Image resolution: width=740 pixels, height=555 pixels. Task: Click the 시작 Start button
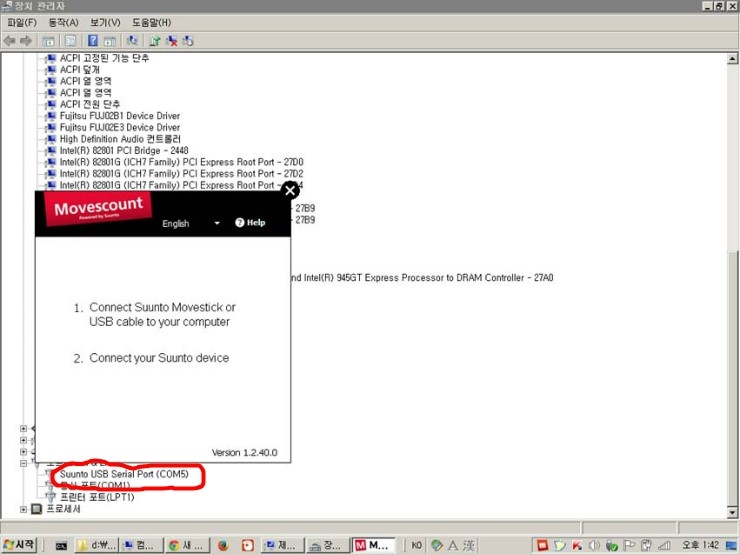tap(19, 545)
